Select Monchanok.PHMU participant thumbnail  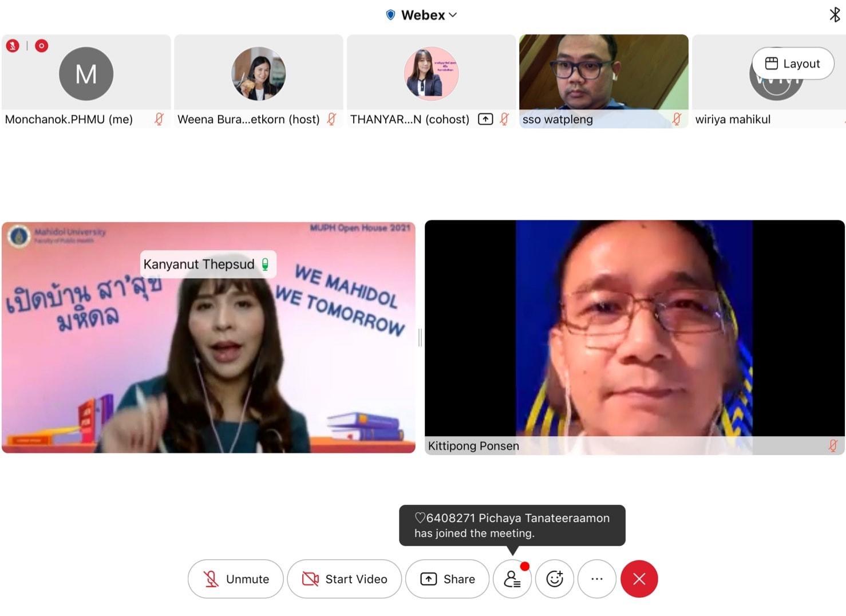[86, 81]
